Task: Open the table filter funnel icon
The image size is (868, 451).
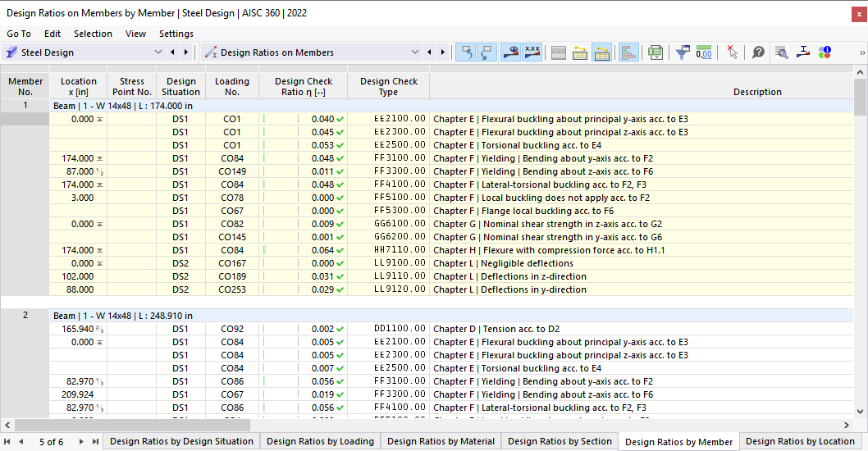Action: (x=683, y=52)
